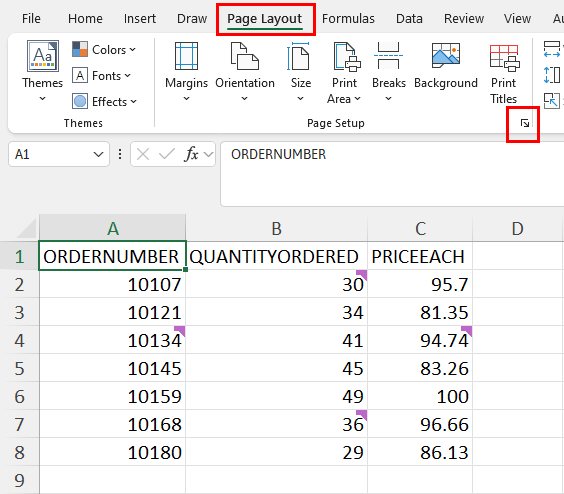Switch to the Formulas tab

(348, 18)
